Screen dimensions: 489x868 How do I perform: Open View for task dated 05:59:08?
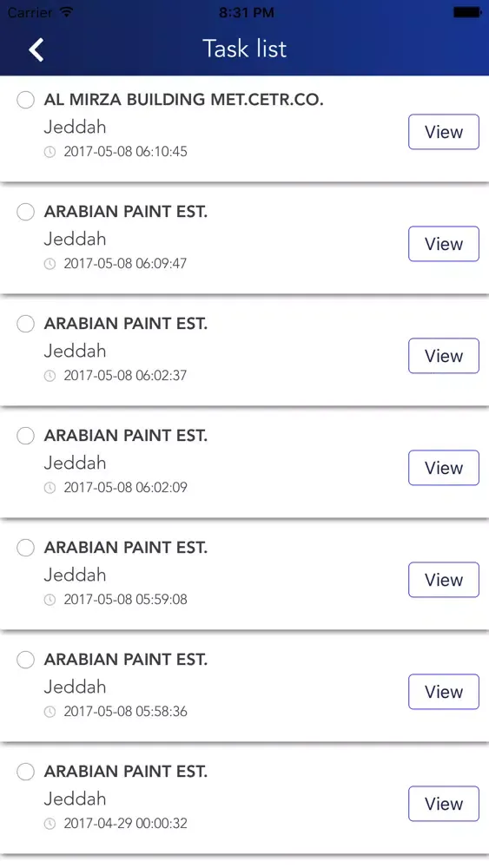444,580
